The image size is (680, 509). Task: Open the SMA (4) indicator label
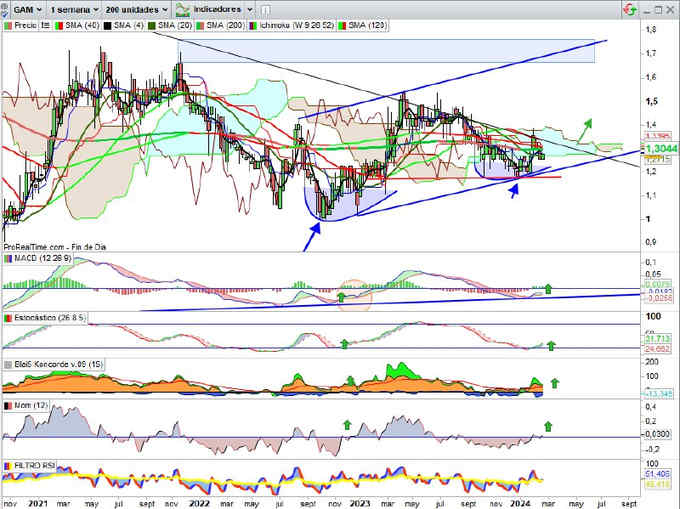128,26
